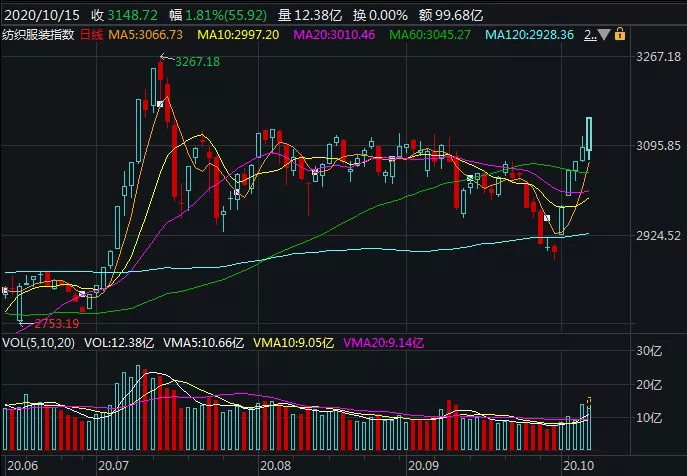
Task: Click the 20亿 volume axis label
Action: coord(649,385)
